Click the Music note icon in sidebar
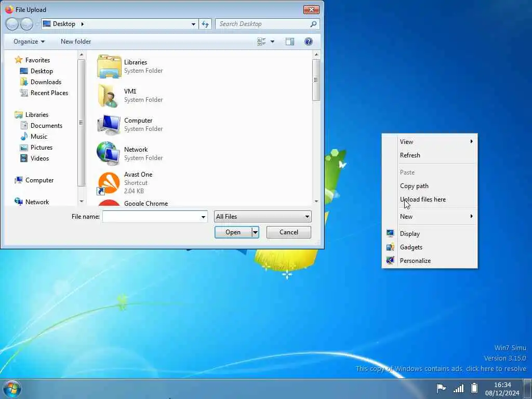 pos(24,137)
